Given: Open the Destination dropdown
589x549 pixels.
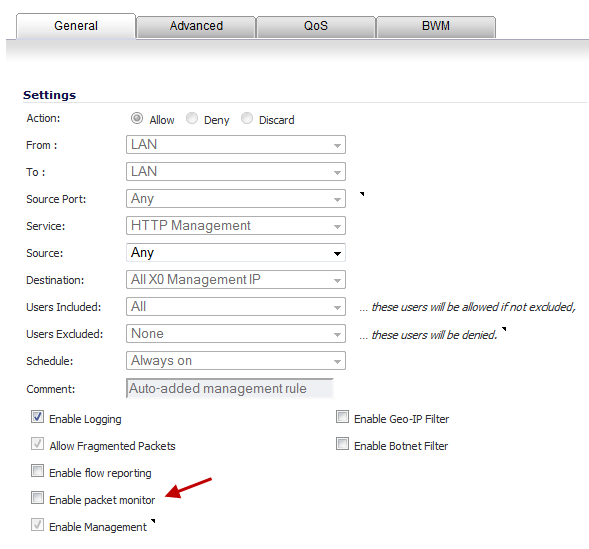Looking at the screenshot, I should pyautogui.click(x=236, y=280).
